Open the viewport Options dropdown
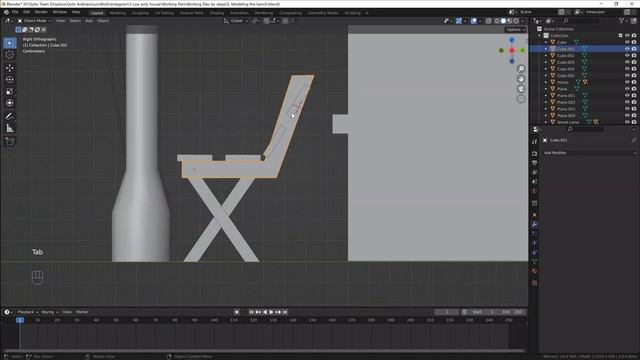Viewport: 640px width, 360px height. click(516, 29)
